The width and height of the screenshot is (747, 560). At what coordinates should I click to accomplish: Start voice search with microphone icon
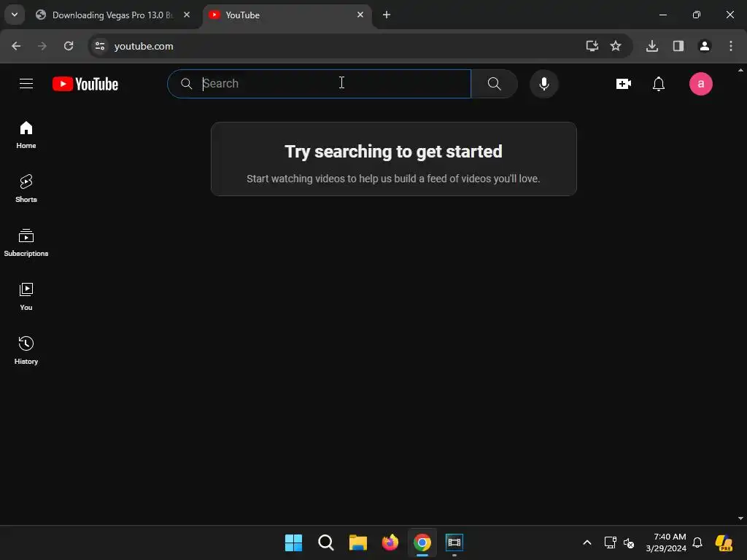click(543, 84)
